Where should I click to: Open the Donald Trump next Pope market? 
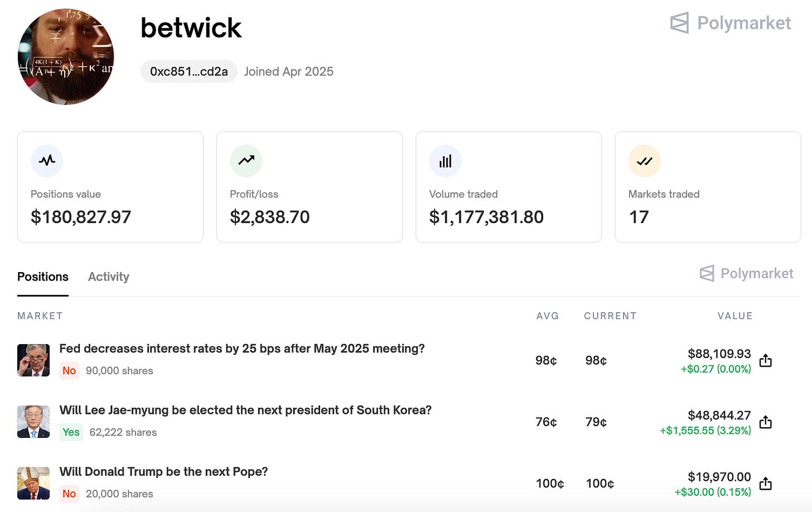pos(163,471)
